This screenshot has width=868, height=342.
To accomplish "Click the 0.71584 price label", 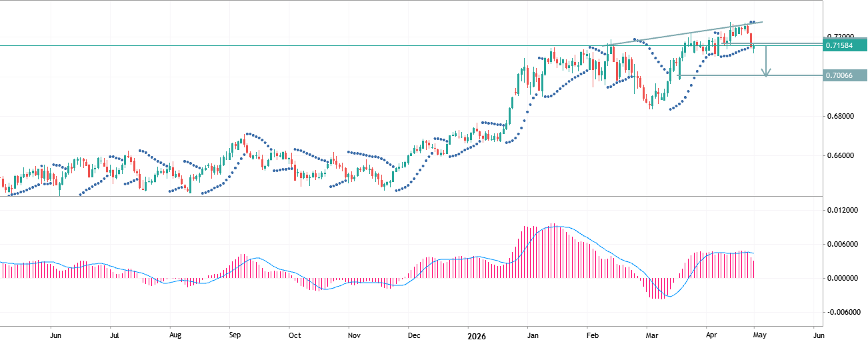I will [x=845, y=45].
